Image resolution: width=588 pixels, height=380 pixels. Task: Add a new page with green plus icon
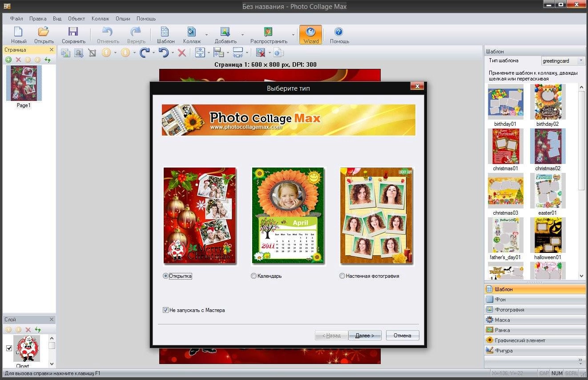8,60
